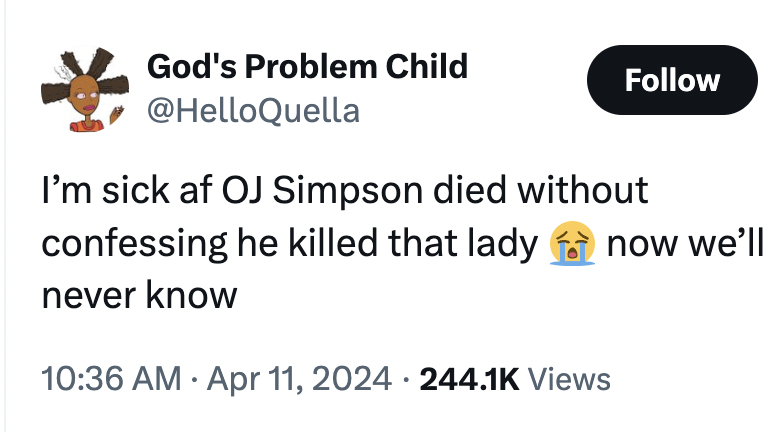Open the 10:36 AM timestamp link
This screenshot has width=776, height=432.
(x=111, y=379)
